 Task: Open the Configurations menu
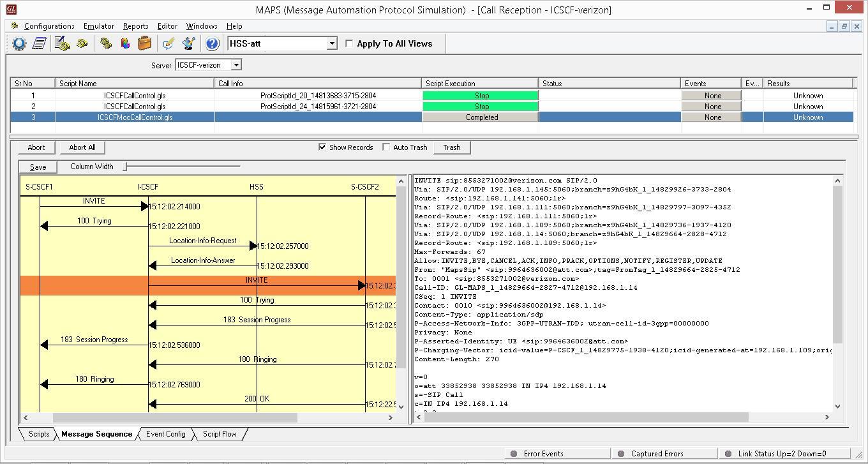(49, 26)
